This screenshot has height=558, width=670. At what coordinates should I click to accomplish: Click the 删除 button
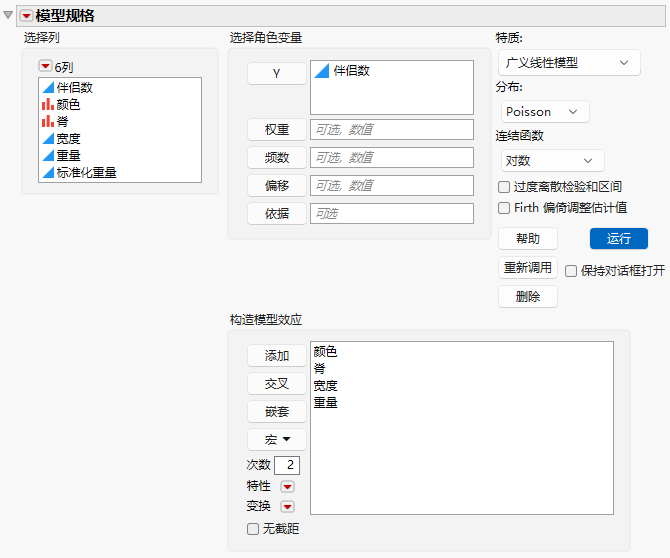click(528, 297)
